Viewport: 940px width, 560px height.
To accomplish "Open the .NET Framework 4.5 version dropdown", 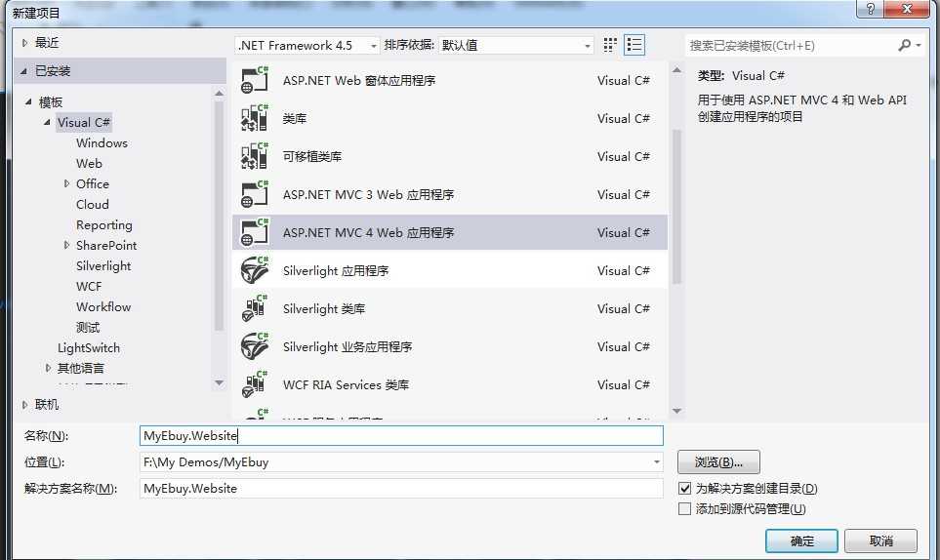I will (x=374, y=46).
